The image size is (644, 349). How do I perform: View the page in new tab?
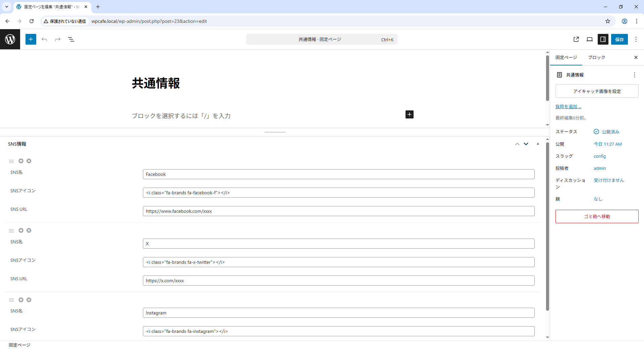(576, 39)
